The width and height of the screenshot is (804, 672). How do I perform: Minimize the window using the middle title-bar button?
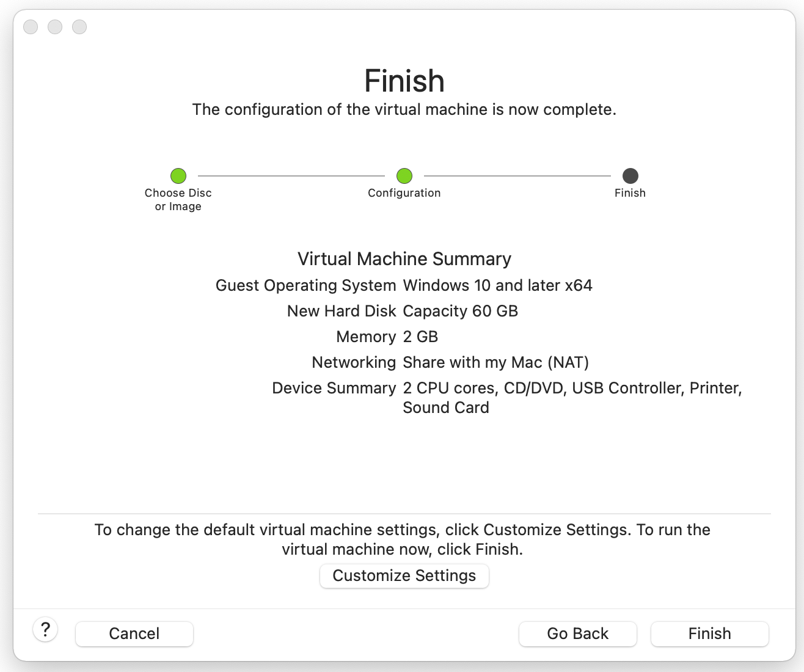tap(55, 27)
